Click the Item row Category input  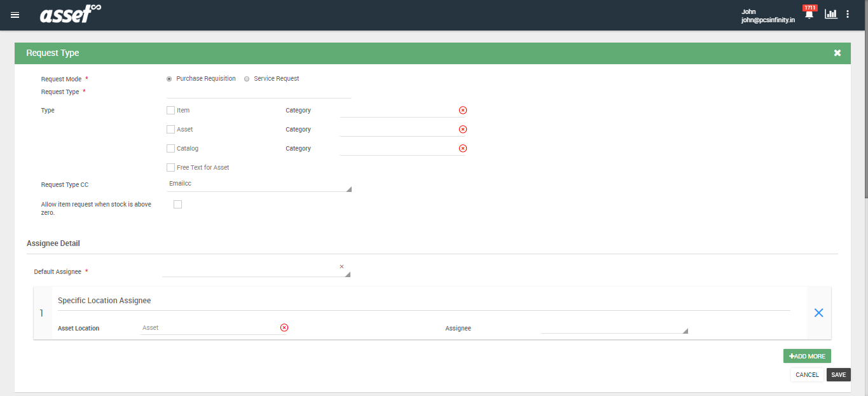pos(399,111)
